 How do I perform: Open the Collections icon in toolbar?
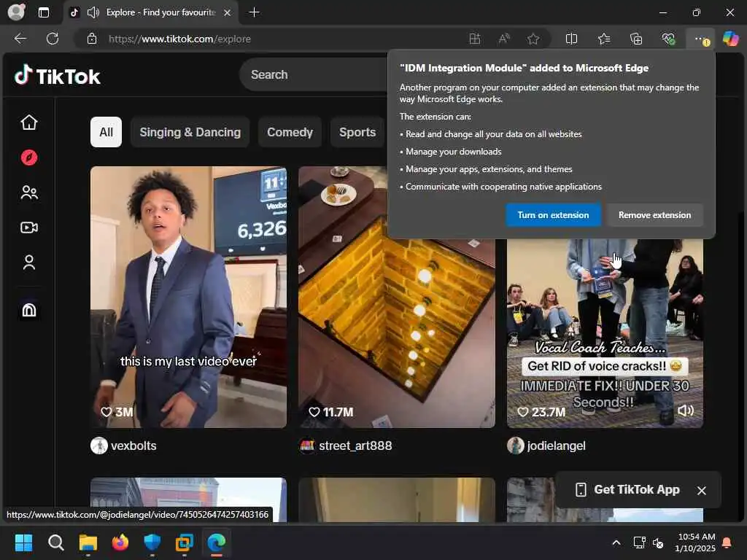(x=636, y=39)
